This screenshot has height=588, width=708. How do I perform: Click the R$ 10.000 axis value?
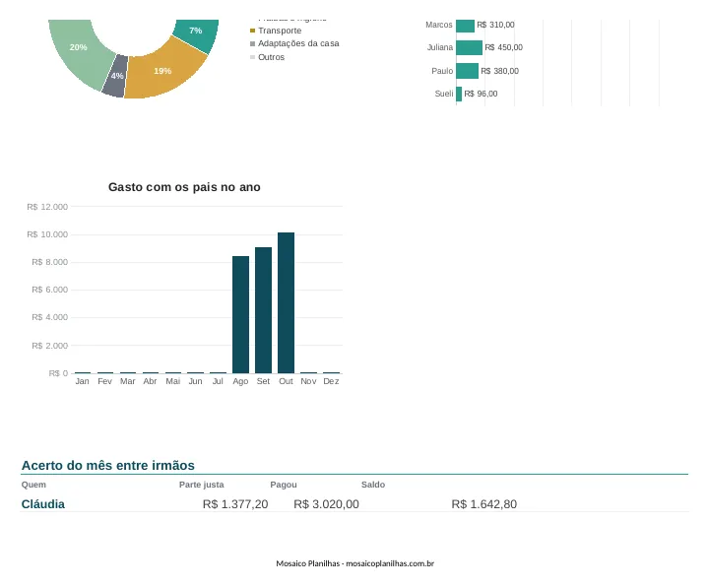tap(47, 234)
